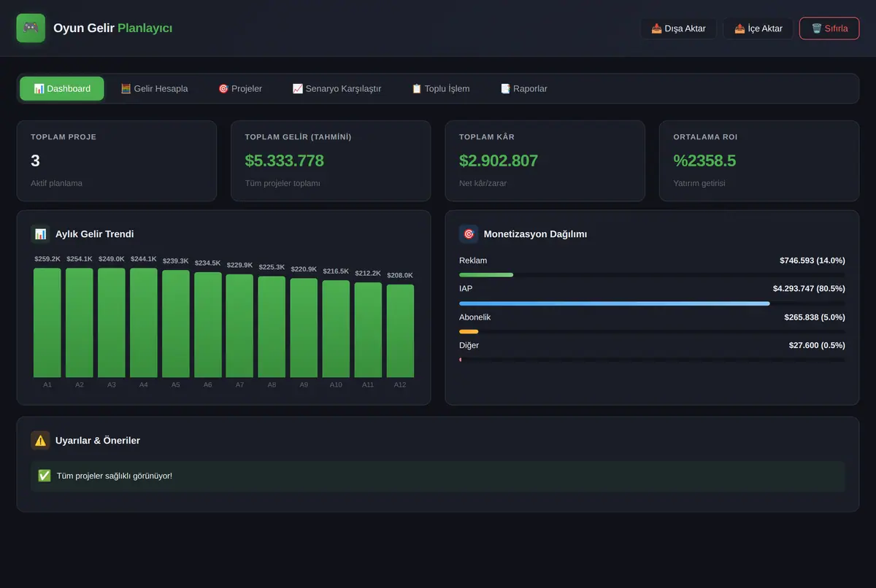Click the $27.600 (0.5%) Diğer value
Image resolution: width=876 pixels, height=588 pixels.
(x=817, y=345)
